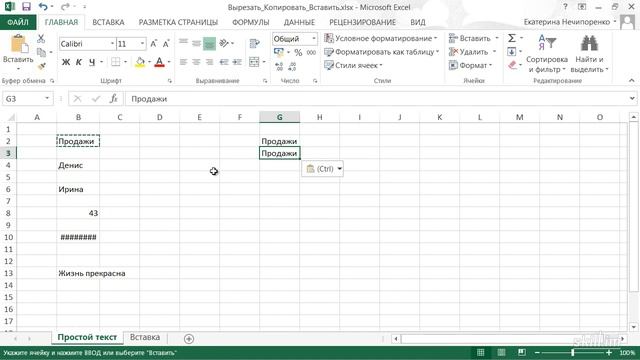Open Сортировка и фильтр menu
The height and width of the screenshot is (360, 640).
tap(547, 53)
